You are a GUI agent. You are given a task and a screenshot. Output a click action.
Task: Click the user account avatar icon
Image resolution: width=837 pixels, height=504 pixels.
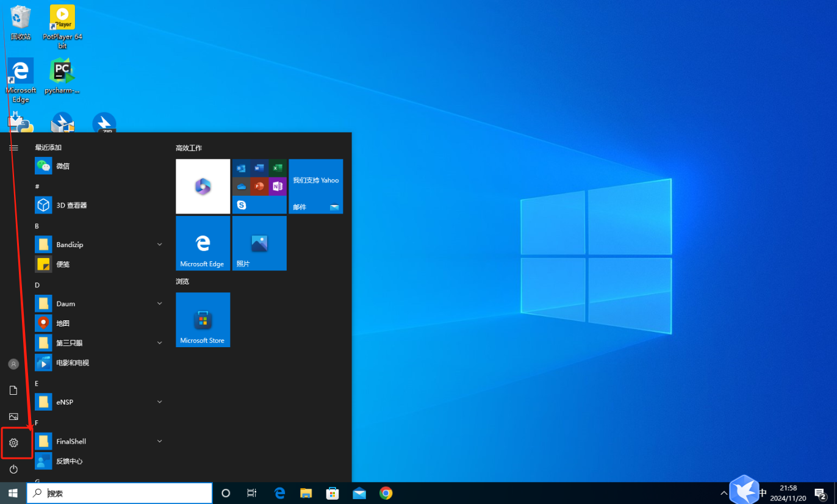click(13, 364)
